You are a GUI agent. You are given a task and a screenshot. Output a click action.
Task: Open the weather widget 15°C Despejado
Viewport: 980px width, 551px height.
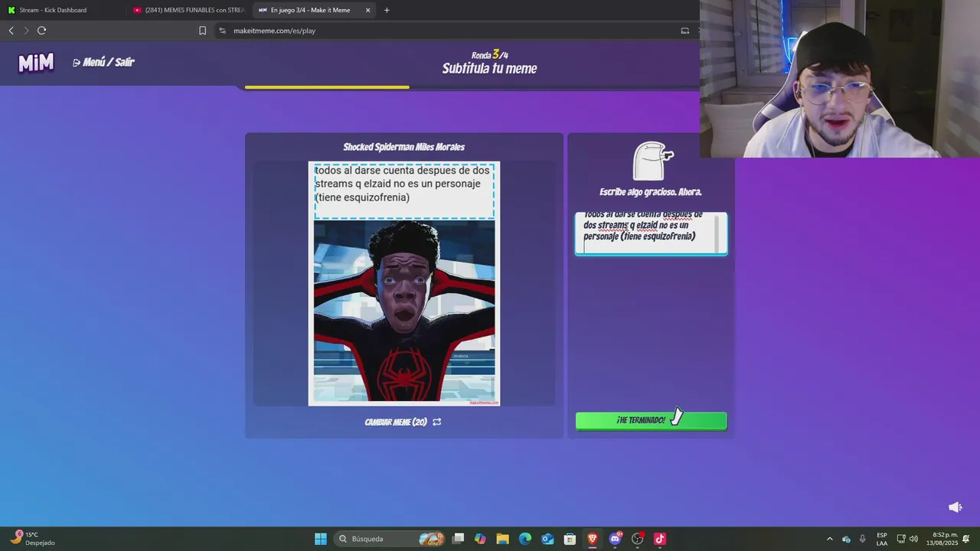(x=33, y=539)
